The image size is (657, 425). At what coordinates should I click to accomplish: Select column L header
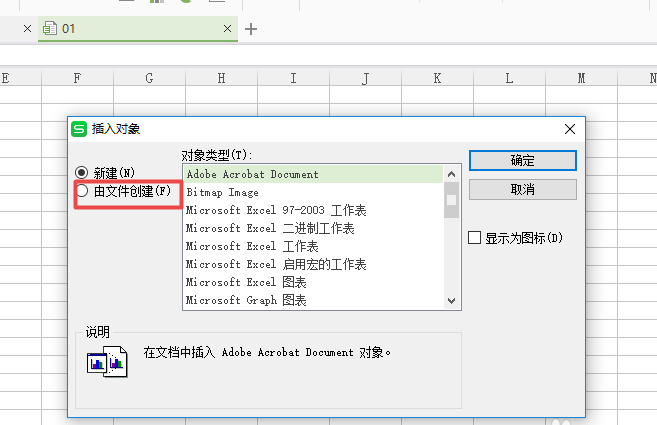pyautogui.click(x=509, y=78)
